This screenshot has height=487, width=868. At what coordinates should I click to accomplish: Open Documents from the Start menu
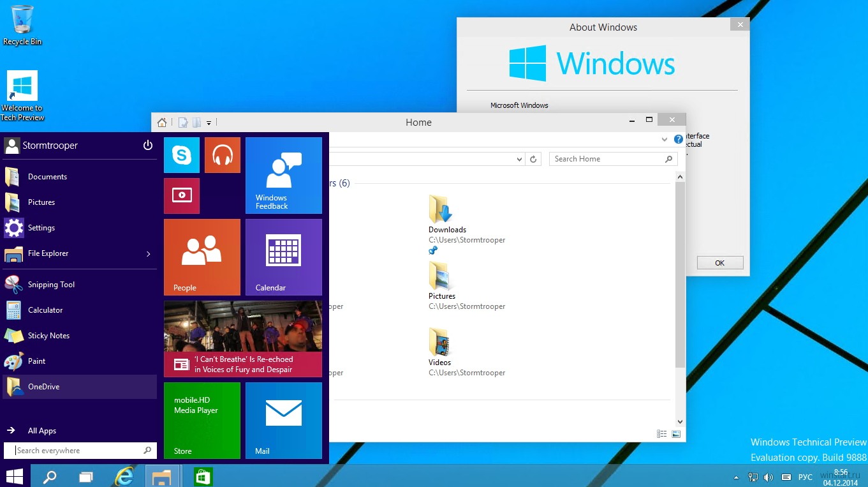coord(80,177)
